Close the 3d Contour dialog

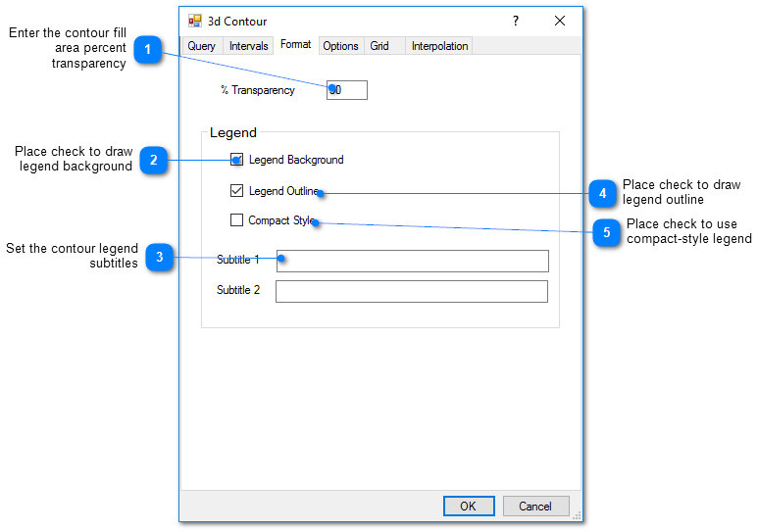(560, 21)
